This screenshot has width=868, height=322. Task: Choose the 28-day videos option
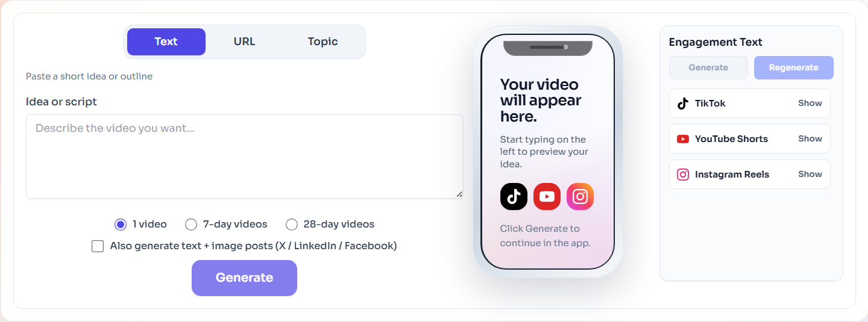tap(292, 224)
